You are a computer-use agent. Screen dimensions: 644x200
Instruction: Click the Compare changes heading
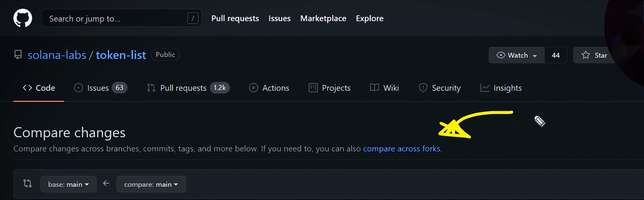(x=69, y=132)
